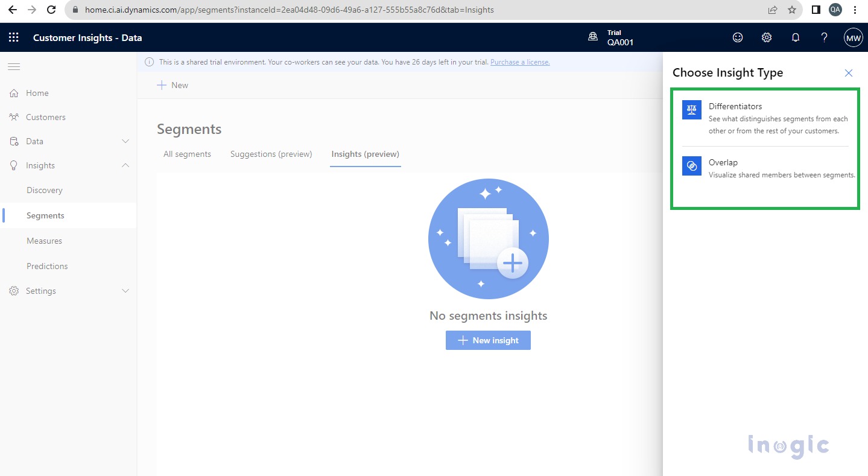Collapse the navigation hamburger menu
The image size is (868, 476).
tap(14, 66)
